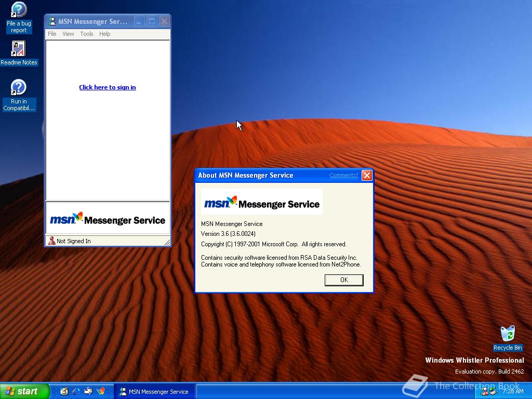Click the Not Signed In status icon
This screenshot has width=532, height=399.
point(51,241)
